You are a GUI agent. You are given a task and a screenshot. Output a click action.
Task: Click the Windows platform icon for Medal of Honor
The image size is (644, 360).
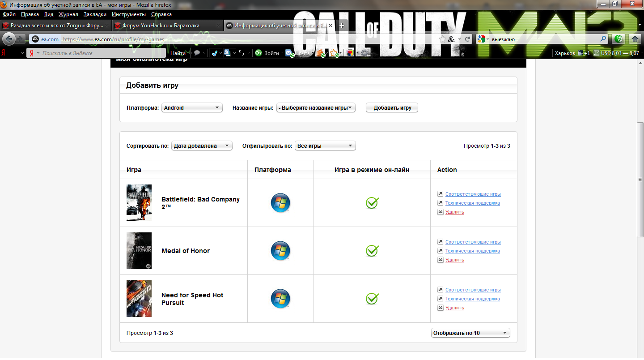point(280,251)
